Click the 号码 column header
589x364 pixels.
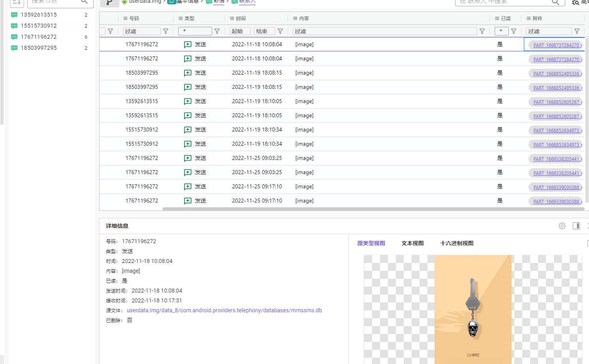(134, 19)
